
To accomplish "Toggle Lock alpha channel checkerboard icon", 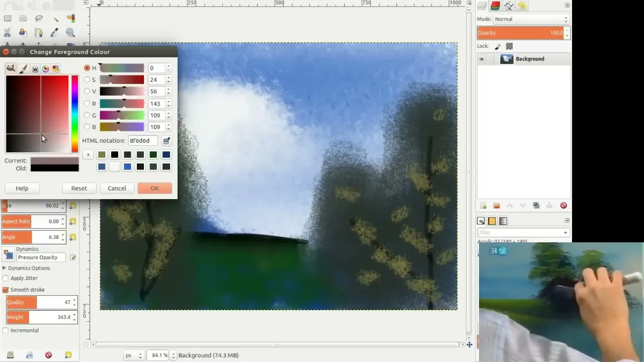I will click(509, 46).
